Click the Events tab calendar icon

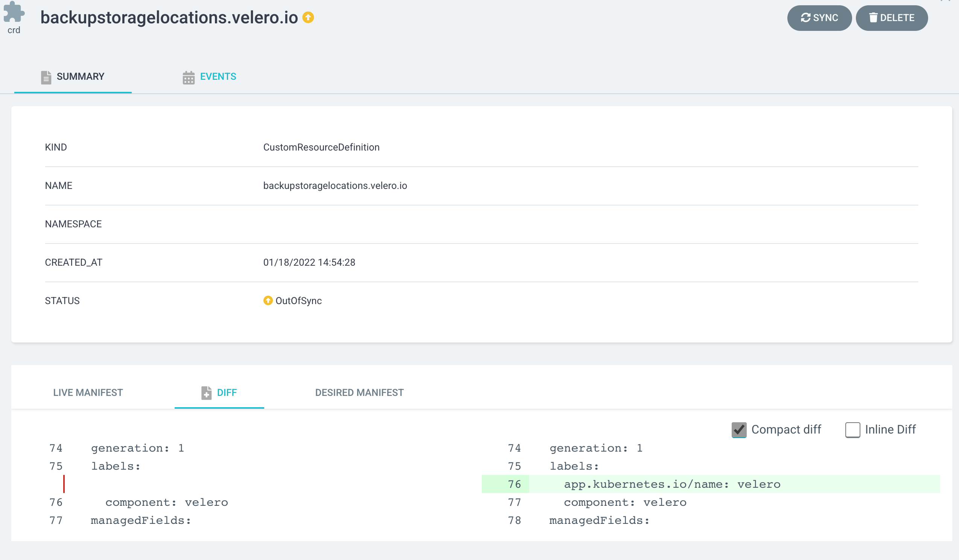pyautogui.click(x=188, y=77)
